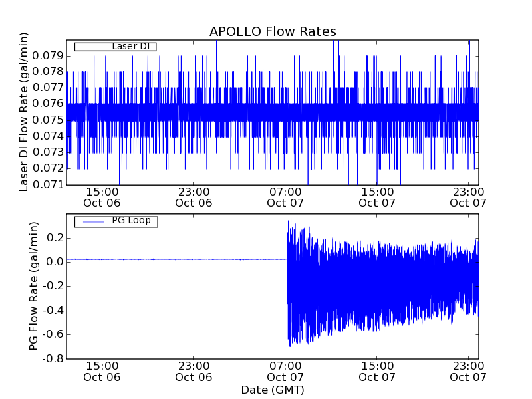The height and width of the screenshot is (399, 532).
Task: Click "15:00 Oct 07" under the PG Loop plot
Action: [x=377, y=372]
